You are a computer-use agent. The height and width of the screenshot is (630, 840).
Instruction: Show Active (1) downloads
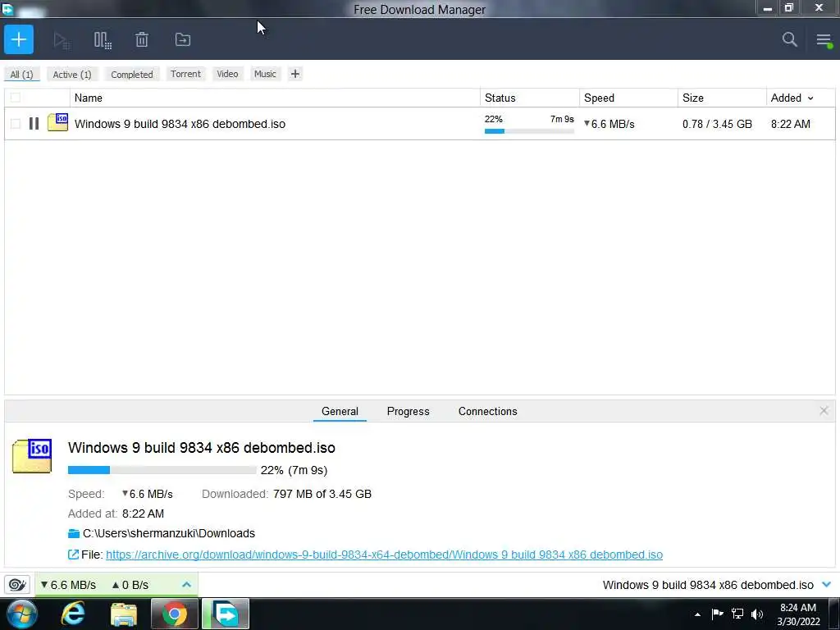click(72, 75)
